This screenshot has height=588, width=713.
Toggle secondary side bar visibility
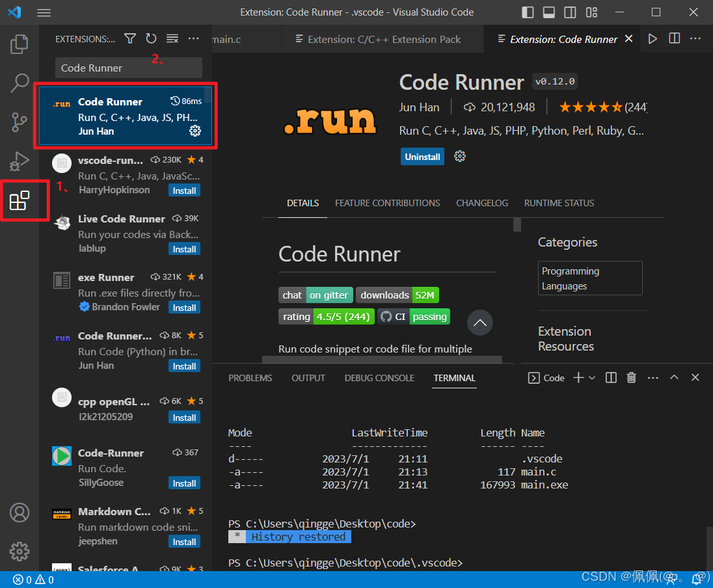(x=570, y=12)
